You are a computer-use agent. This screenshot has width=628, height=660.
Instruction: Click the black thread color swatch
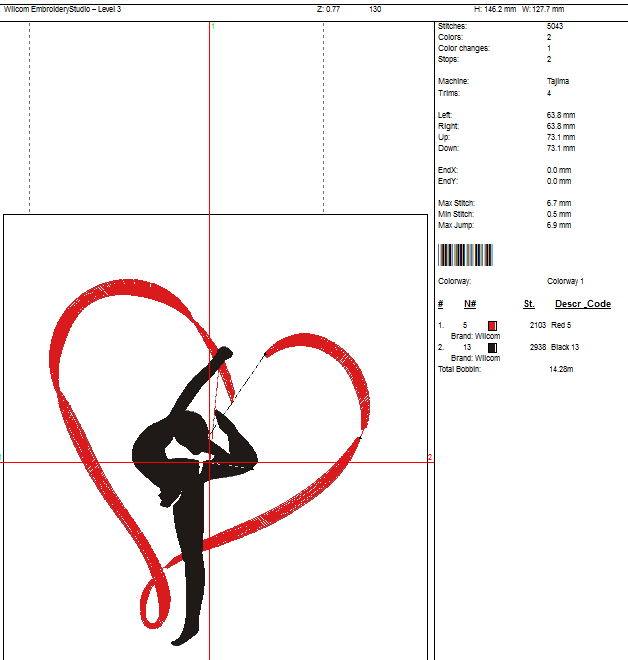click(x=492, y=347)
